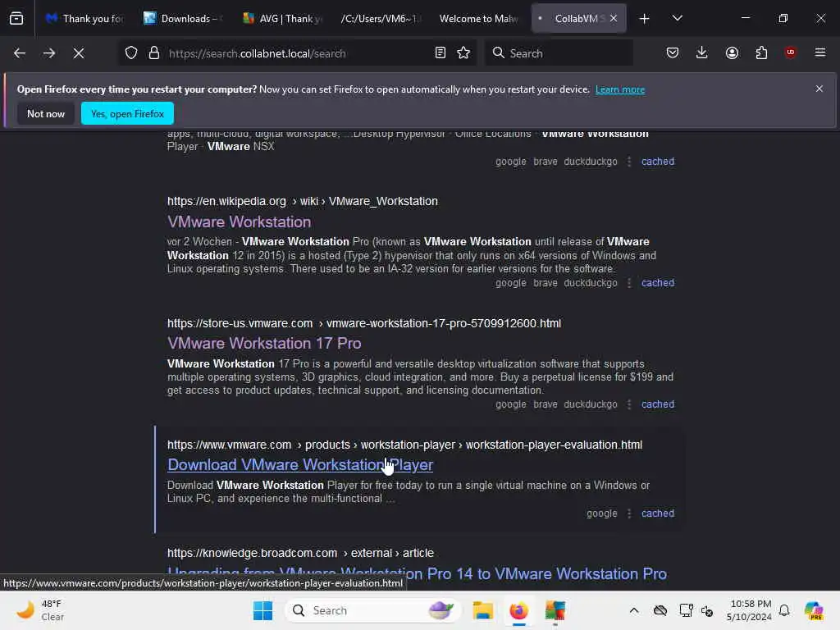Open File Explorer from taskbar
This screenshot has width=840, height=630.
coord(482,610)
